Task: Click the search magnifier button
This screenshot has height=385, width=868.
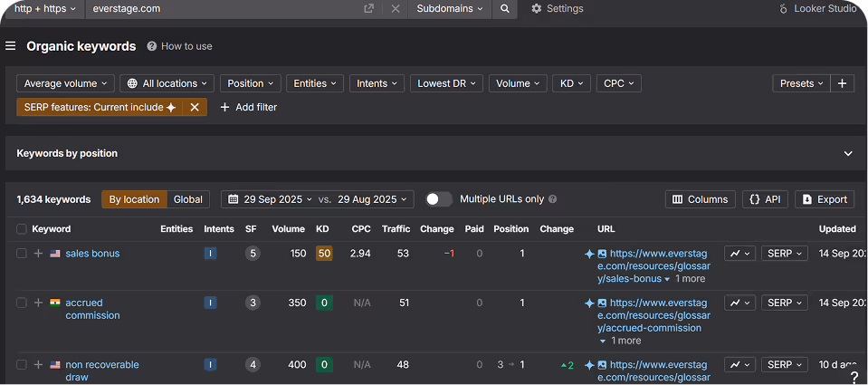Action: [x=504, y=9]
